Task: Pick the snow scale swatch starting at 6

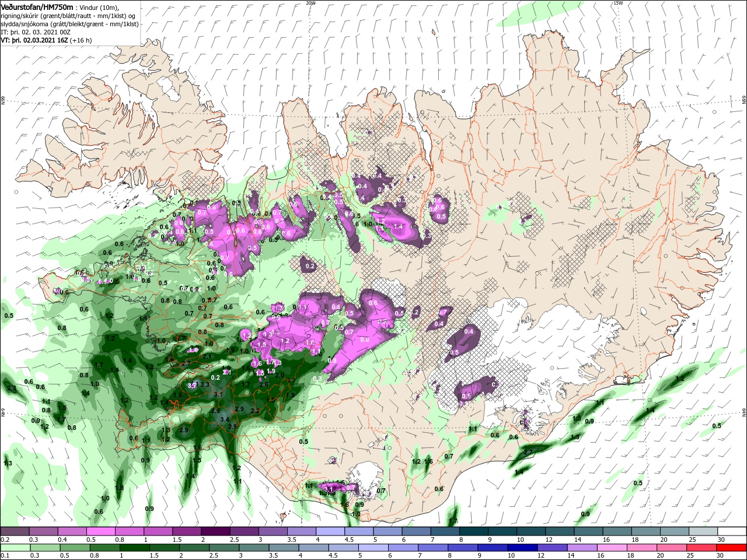Action: click(x=416, y=531)
